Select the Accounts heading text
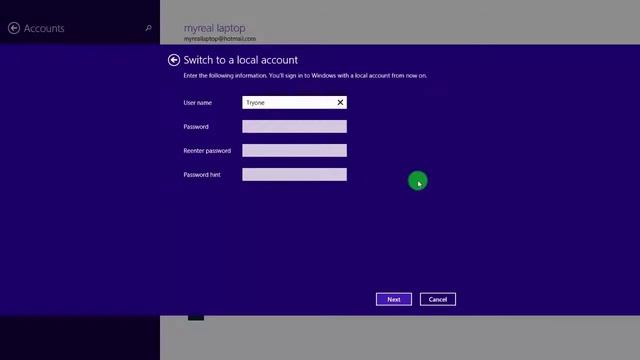Screen dimensions: 640x360 pyautogui.click(x=44, y=28)
